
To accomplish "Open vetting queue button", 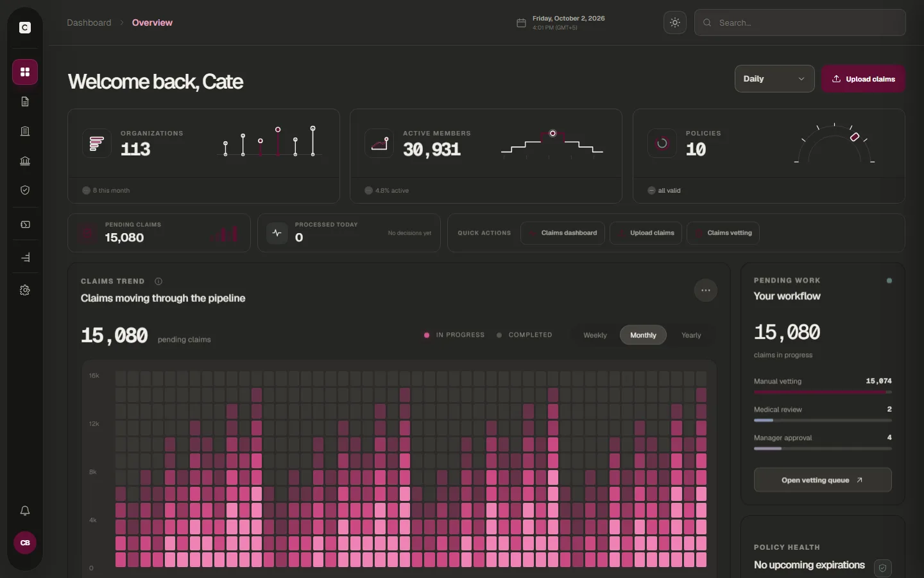I will (823, 480).
